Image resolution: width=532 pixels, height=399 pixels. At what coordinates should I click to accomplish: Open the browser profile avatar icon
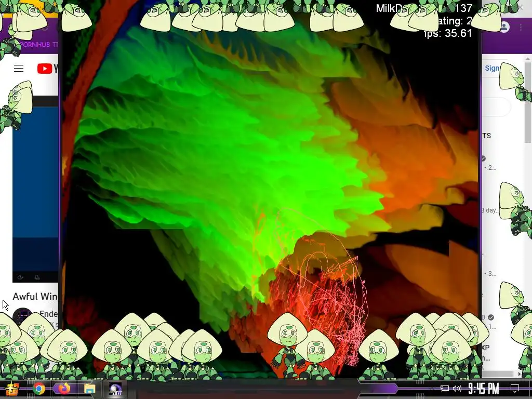(x=504, y=27)
